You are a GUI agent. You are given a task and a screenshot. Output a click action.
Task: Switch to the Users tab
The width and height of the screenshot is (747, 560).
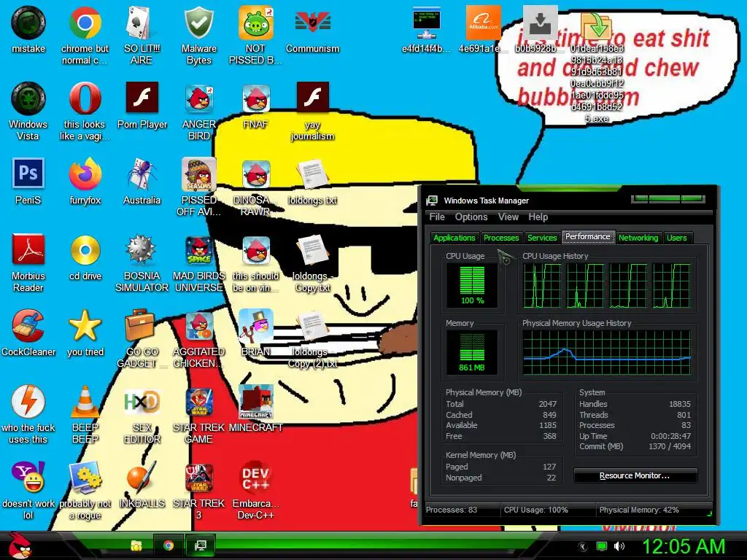[676, 238]
